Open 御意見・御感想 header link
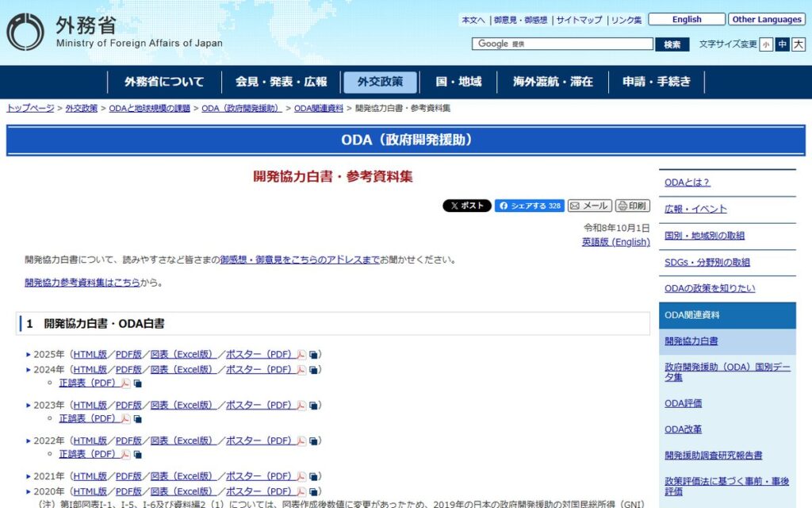Viewport: 812px width, 508px height. point(520,20)
